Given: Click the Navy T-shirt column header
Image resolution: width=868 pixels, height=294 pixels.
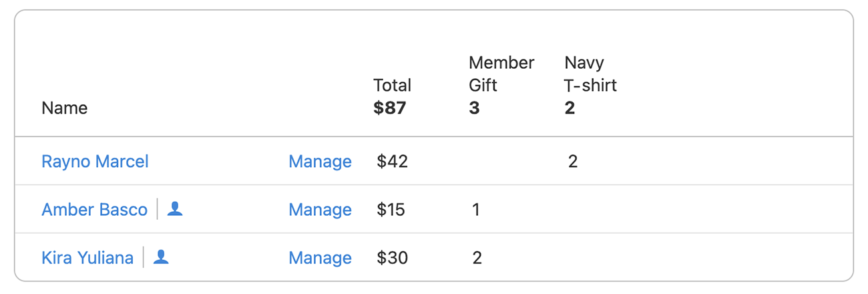Looking at the screenshot, I should tap(590, 74).
